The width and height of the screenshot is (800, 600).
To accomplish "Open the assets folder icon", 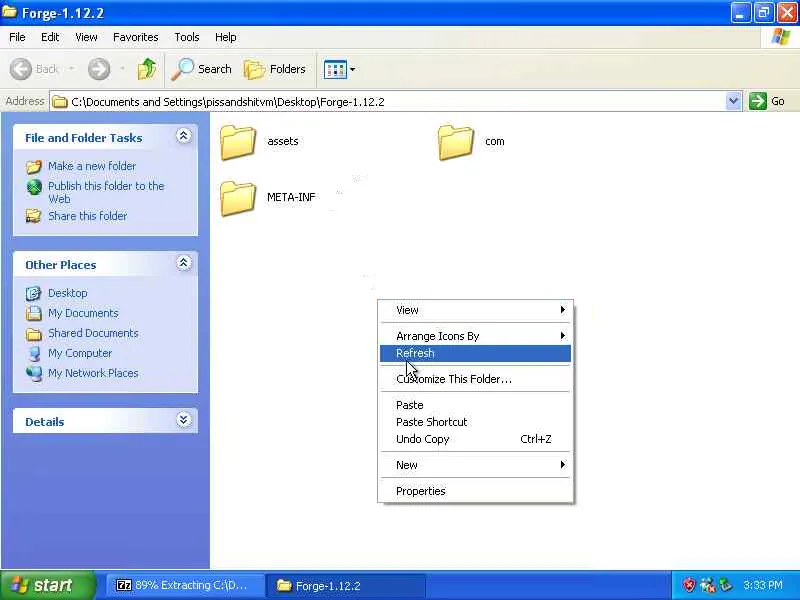I will point(238,142).
